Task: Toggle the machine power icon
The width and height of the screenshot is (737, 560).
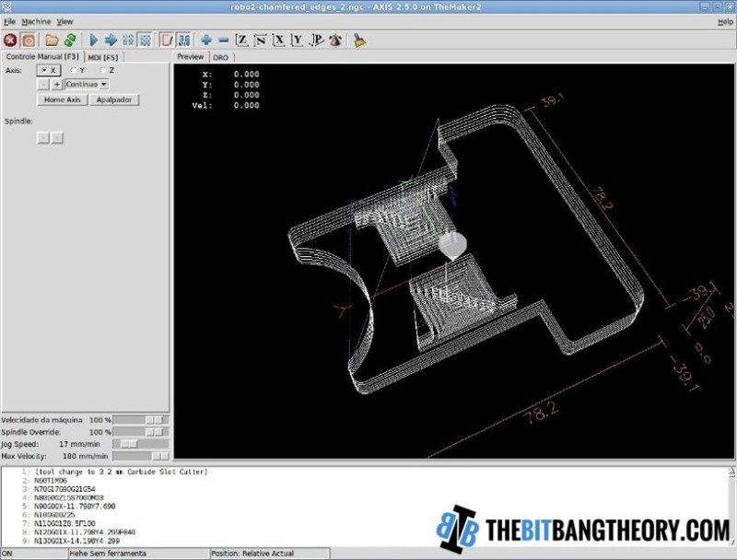Action: pyautogui.click(x=29, y=40)
